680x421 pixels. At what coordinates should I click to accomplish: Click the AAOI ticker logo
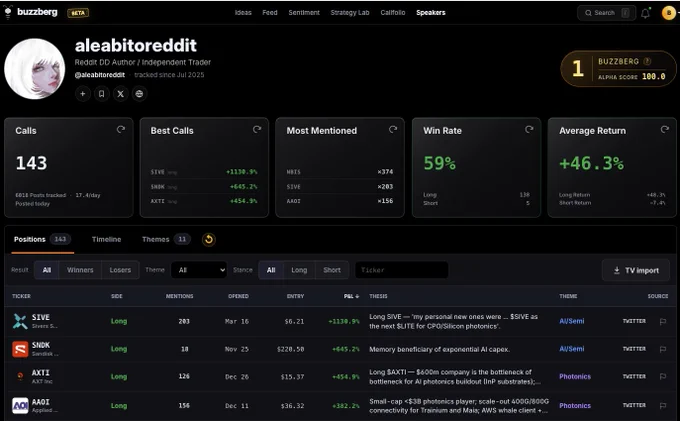click(x=20, y=405)
